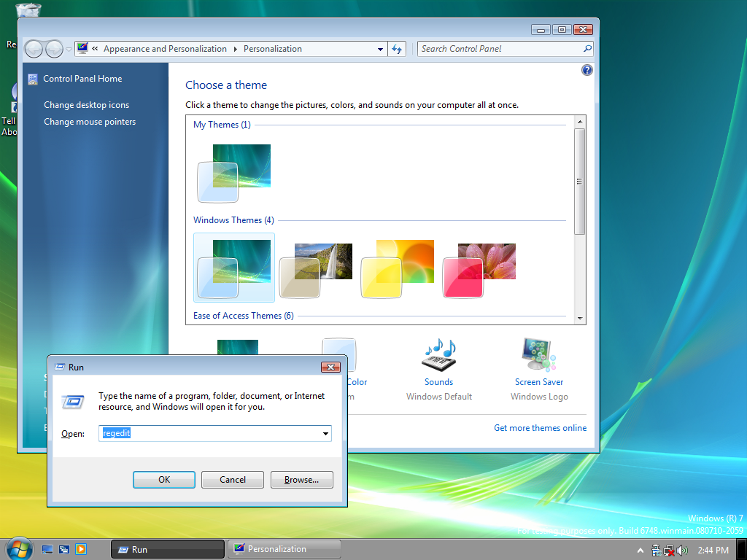
Task: Click Ease of Access Themes (6) header
Action: [x=244, y=316]
